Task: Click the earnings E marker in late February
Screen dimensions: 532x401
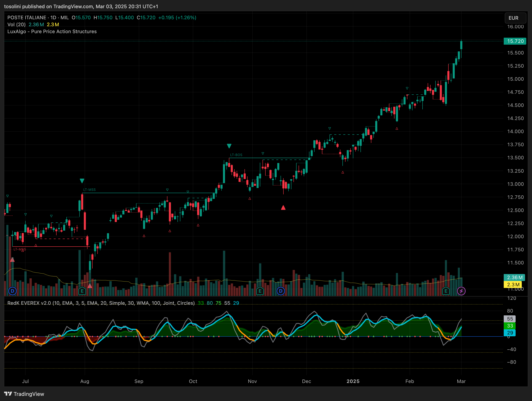Action: click(446, 291)
